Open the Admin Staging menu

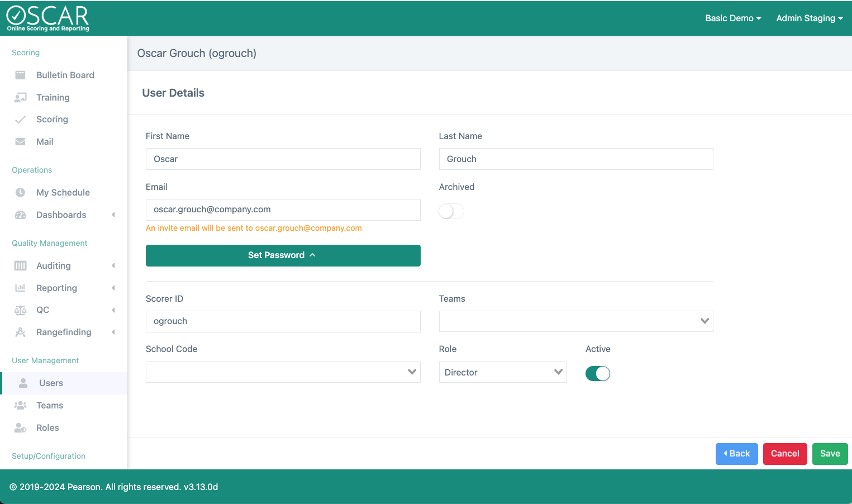809,18
